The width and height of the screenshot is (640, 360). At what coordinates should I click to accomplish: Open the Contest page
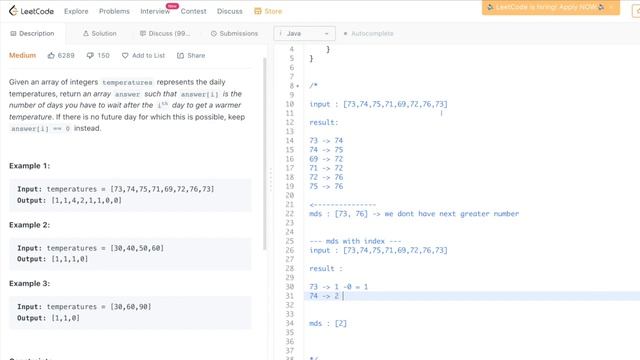click(x=193, y=11)
